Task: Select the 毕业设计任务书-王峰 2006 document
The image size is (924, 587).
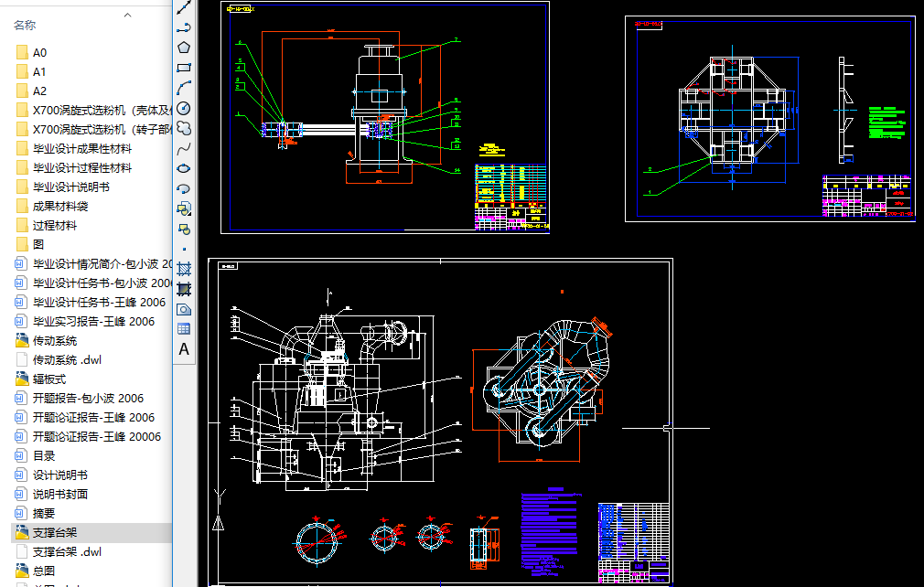Action: pos(91,302)
